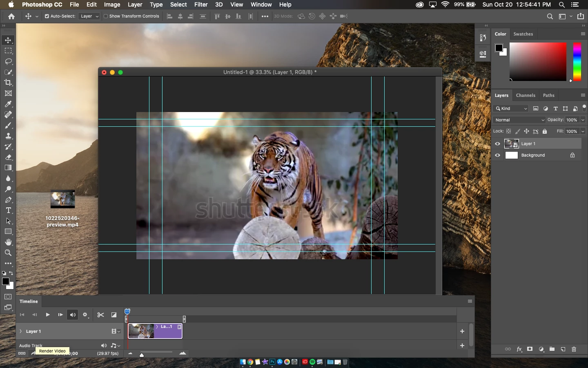
Task: Select the Dodge tool
Action: tap(8, 189)
